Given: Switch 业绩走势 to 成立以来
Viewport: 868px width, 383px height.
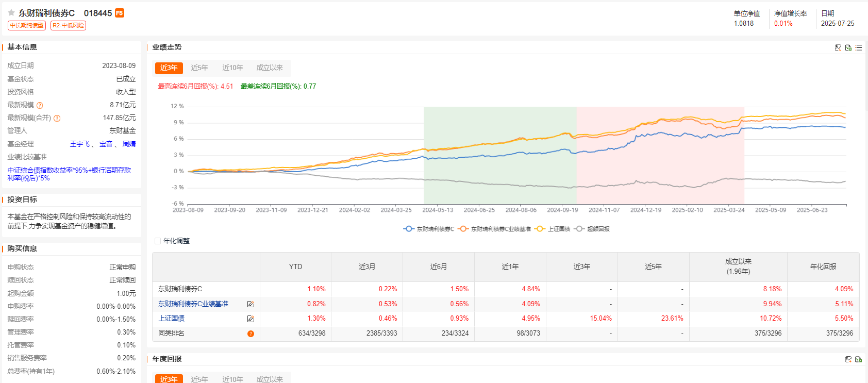Looking at the screenshot, I should (x=270, y=68).
